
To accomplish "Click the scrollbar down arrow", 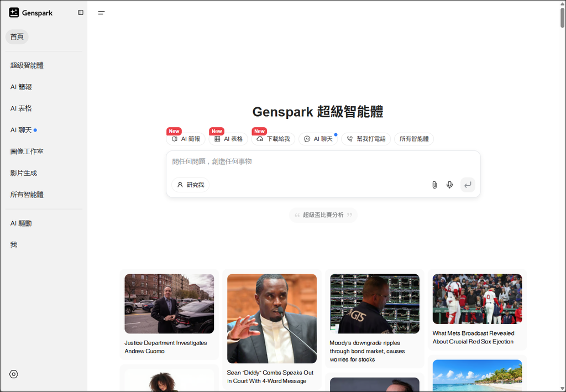I will (562, 388).
